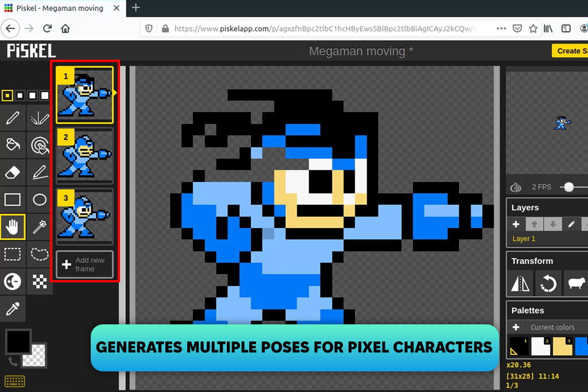Viewport: 588px width, 392px height.
Task: Open page actions three-dot menu
Action: 501,29
